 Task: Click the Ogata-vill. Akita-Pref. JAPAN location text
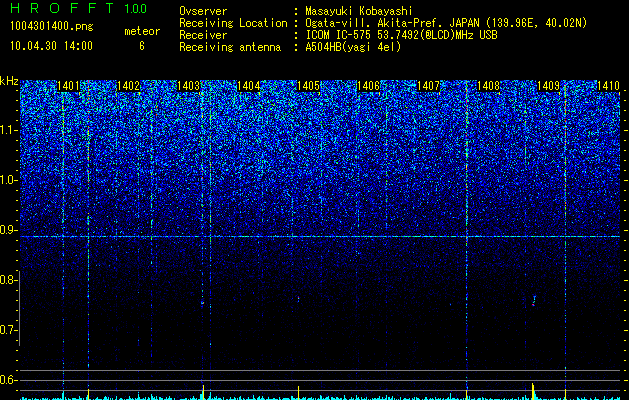click(x=446, y=23)
